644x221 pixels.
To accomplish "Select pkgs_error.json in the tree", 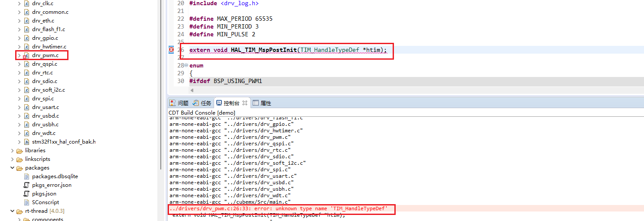I will pyautogui.click(x=52, y=185).
